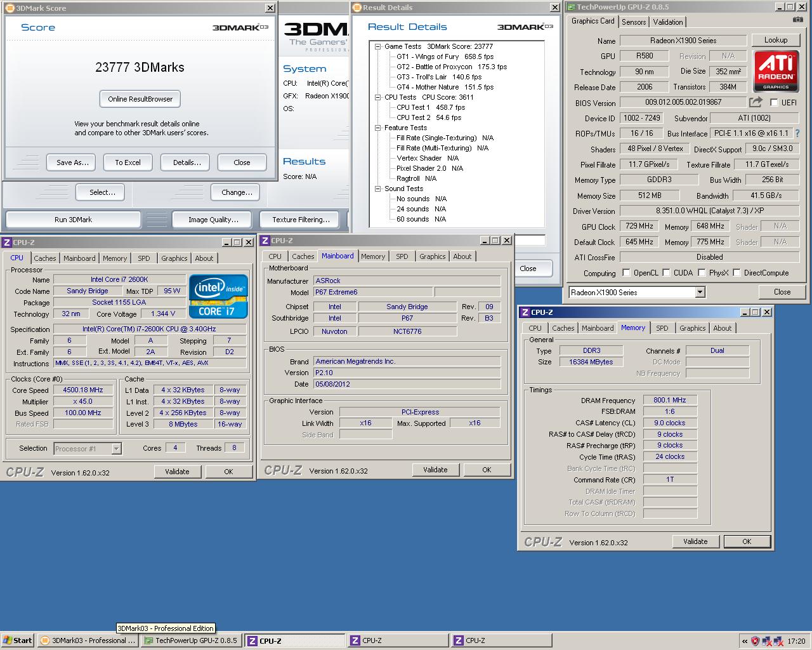
Task: Select 60 sounds result row
Action: tap(421, 219)
